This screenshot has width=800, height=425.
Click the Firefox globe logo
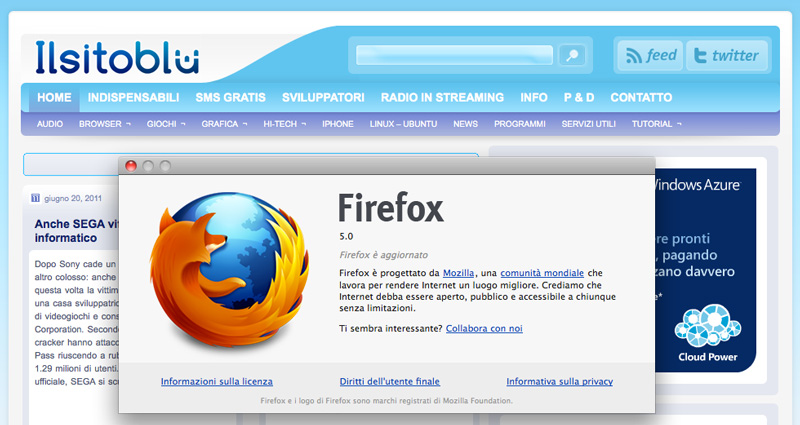click(x=230, y=270)
